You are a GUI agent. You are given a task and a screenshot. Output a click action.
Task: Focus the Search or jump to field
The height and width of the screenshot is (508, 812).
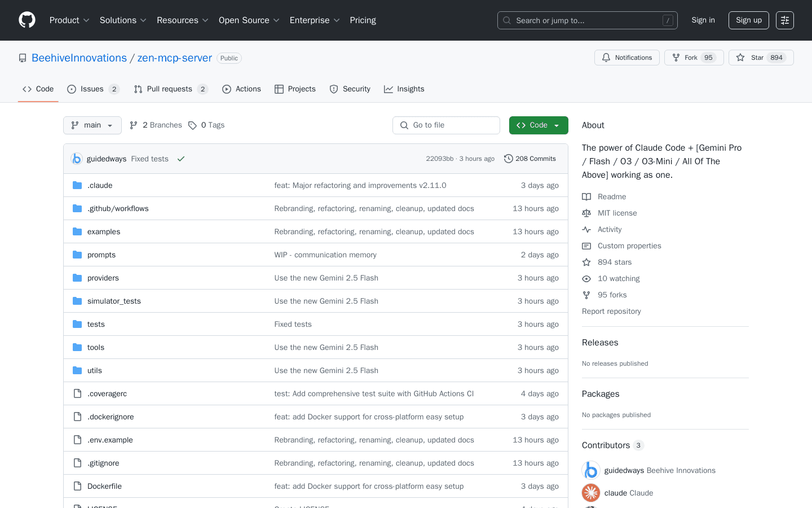pyautogui.click(x=587, y=20)
